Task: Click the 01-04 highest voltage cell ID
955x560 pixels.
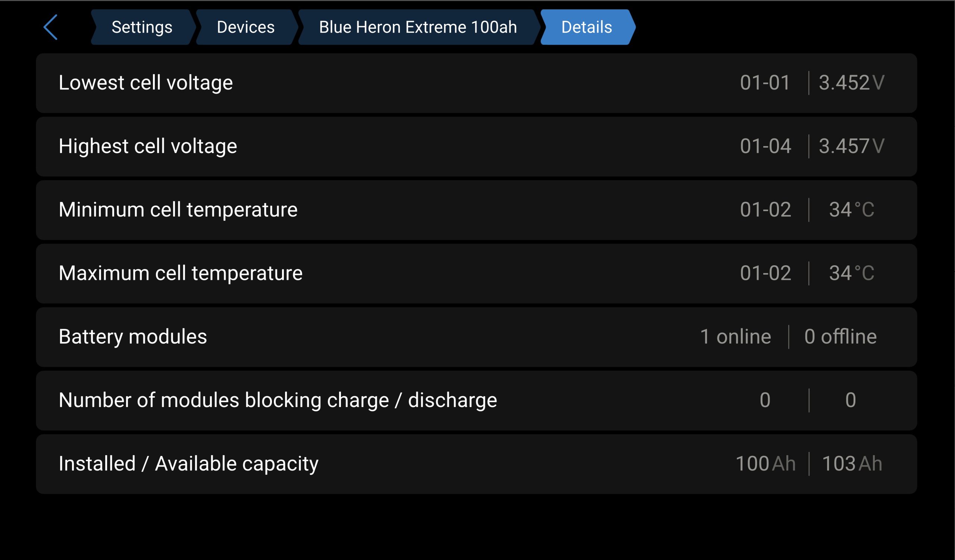Action: pos(765,146)
